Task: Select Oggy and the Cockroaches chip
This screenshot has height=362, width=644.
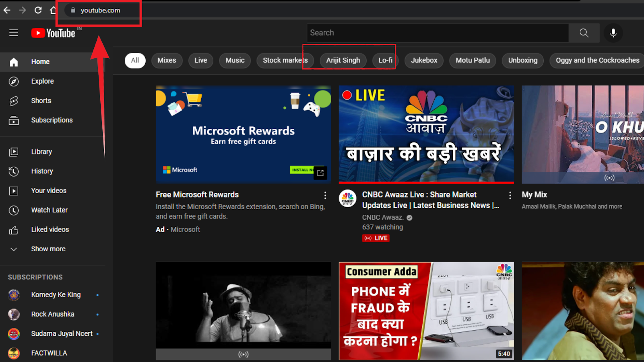Action: point(597,60)
